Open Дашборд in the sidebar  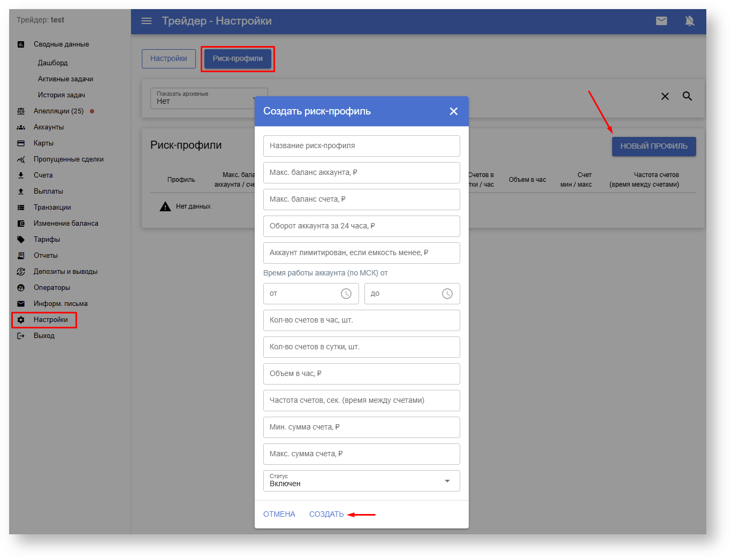[x=52, y=63]
